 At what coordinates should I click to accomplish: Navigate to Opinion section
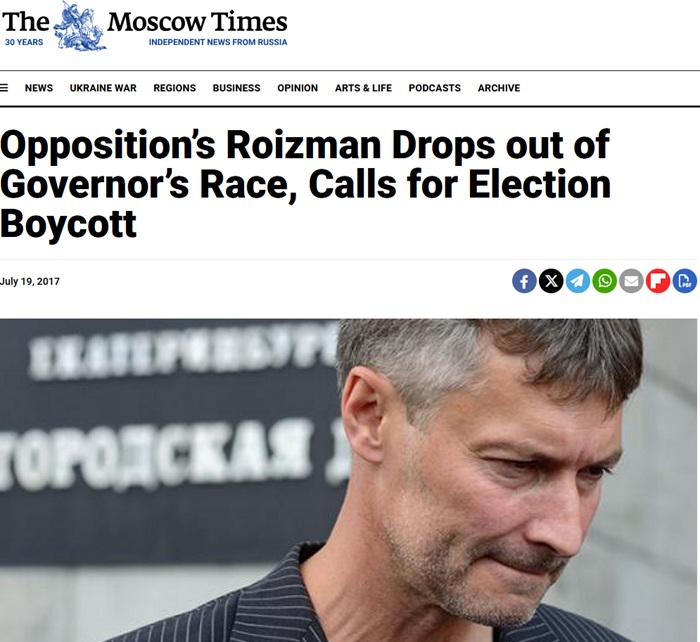pyautogui.click(x=297, y=88)
